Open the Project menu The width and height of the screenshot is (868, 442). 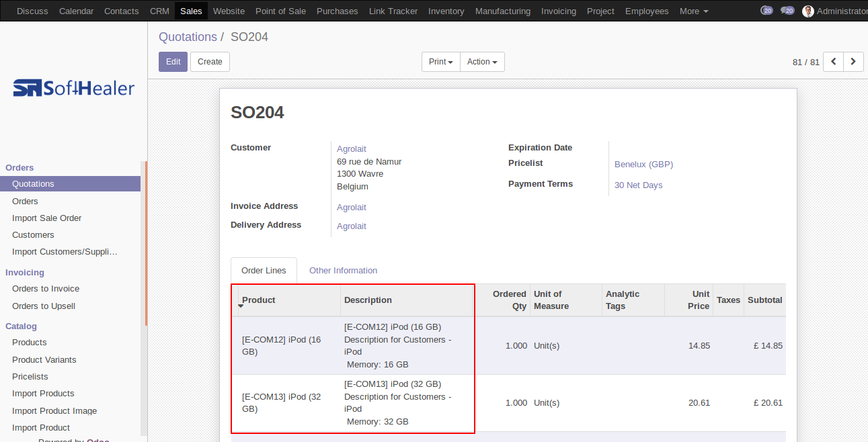[x=600, y=11]
